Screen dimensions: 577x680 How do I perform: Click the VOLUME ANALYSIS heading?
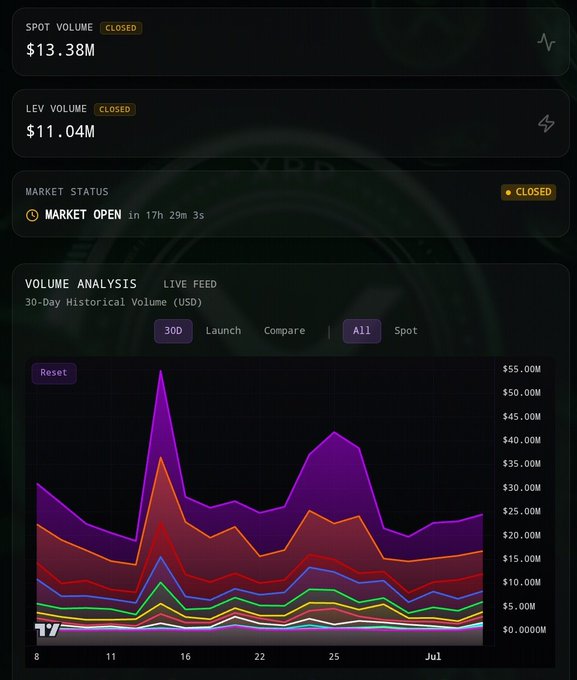click(x=81, y=284)
